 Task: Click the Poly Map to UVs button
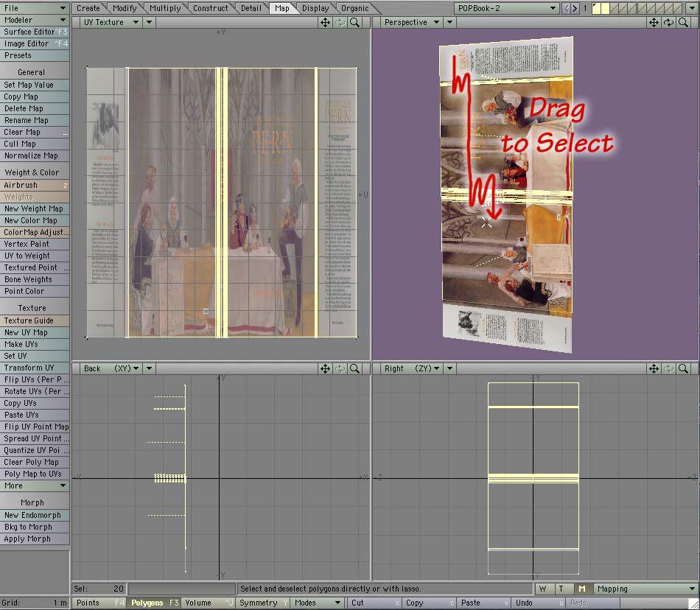pyautogui.click(x=35, y=474)
